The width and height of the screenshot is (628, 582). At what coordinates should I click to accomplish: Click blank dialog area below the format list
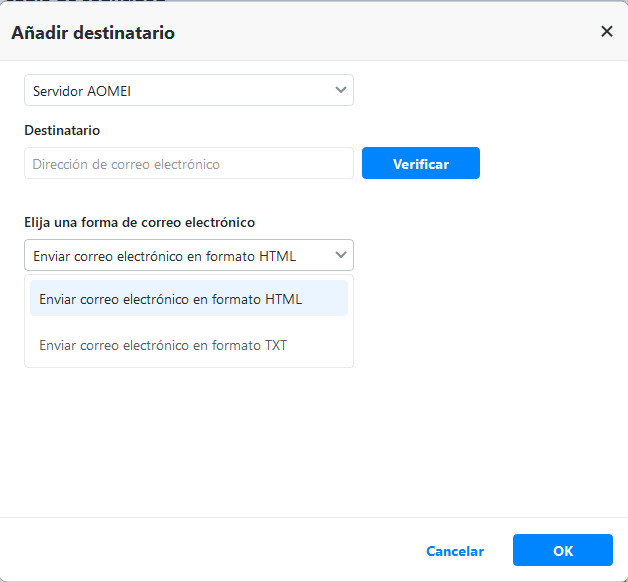point(300,440)
